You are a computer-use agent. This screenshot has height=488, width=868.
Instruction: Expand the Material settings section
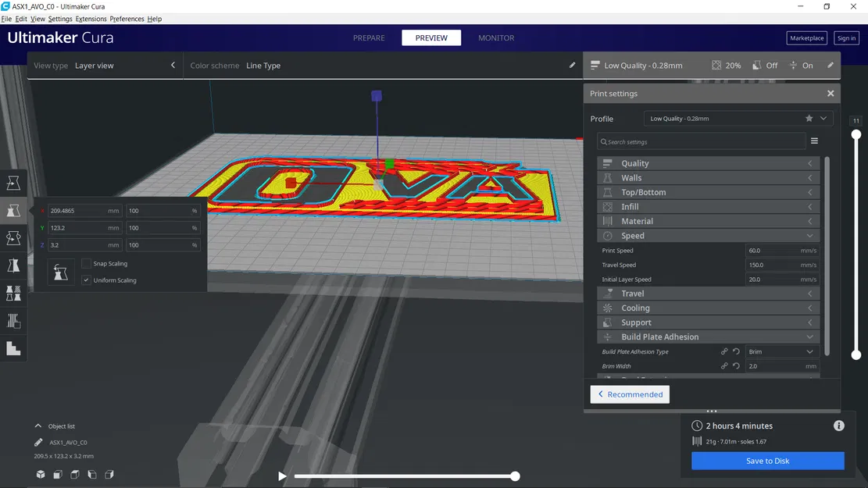708,221
